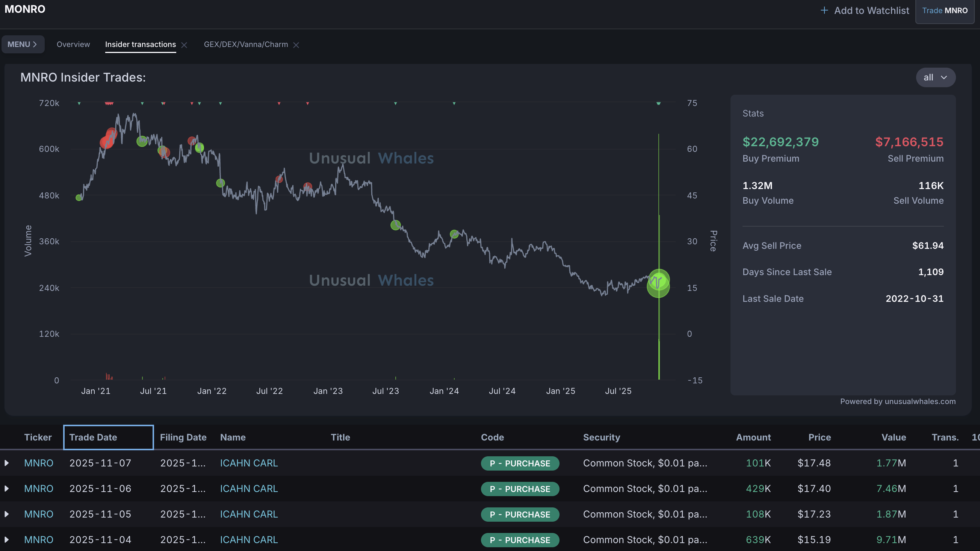Image resolution: width=980 pixels, height=551 pixels.
Task: Expand the 2025-11-07 MNRO trade row
Action: pyautogui.click(x=6, y=463)
